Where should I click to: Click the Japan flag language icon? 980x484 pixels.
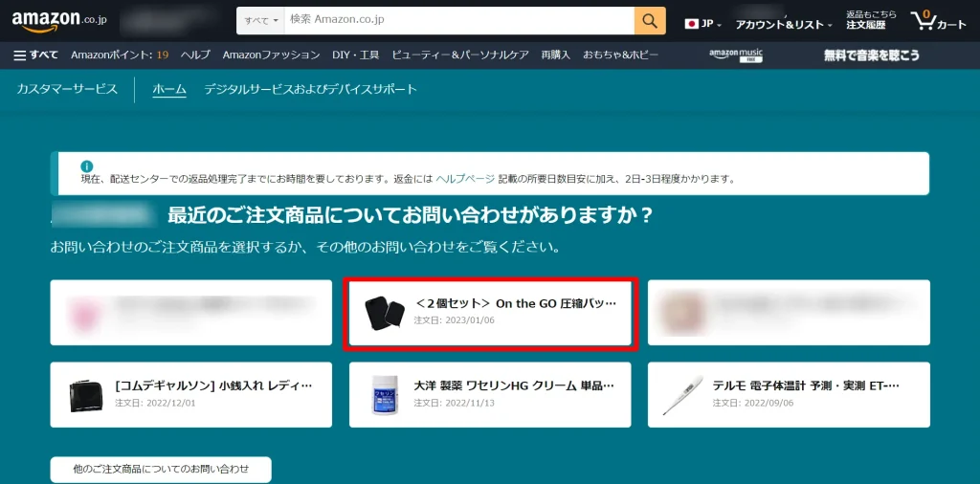pyautogui.click(x=691, y=24)
